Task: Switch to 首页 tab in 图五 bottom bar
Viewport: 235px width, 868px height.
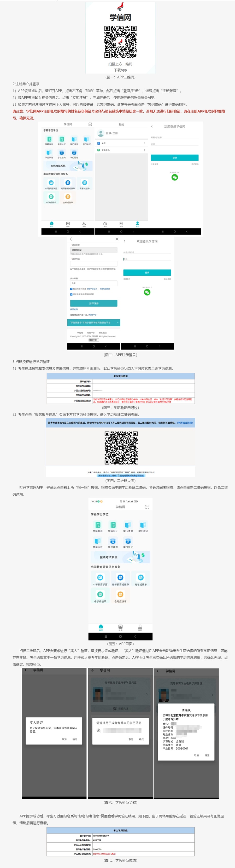Action: tap(101, 628)
